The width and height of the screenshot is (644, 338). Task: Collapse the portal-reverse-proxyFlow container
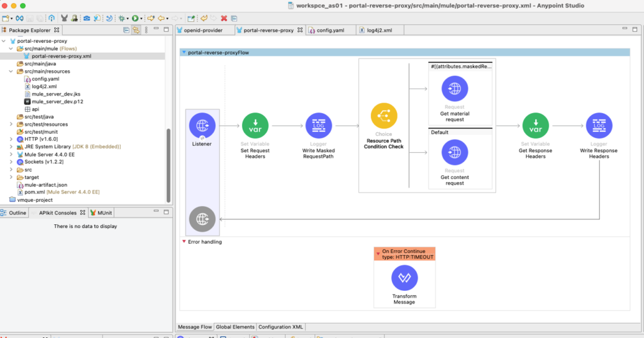184,53
